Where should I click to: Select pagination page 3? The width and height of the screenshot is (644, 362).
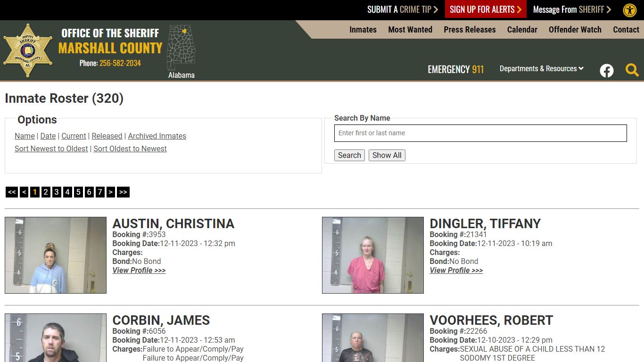pyautogui.click(x=57, y=192)
